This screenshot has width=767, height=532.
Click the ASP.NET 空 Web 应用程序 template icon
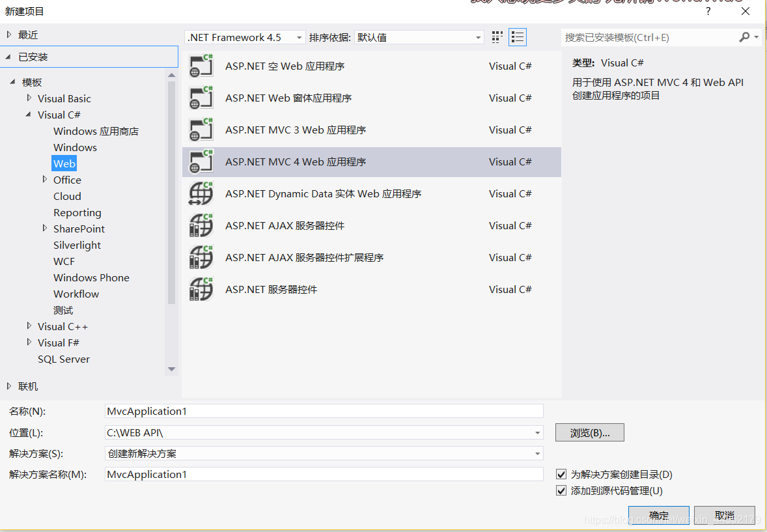point(201,66)
